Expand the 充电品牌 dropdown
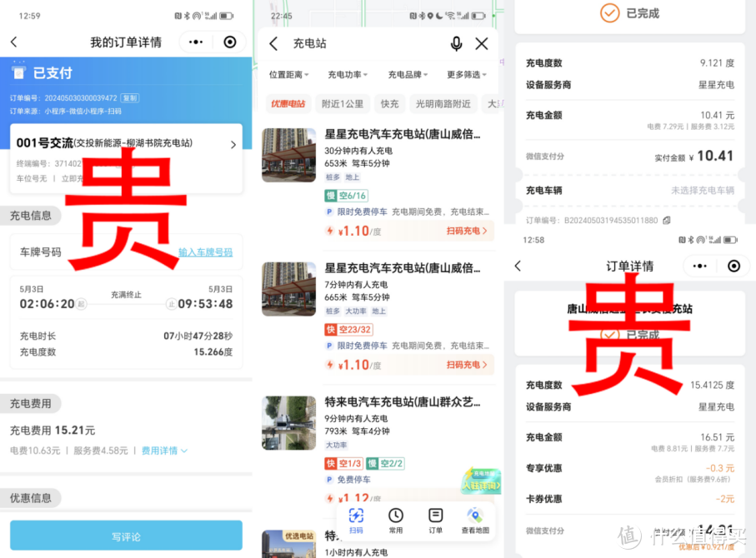This screenshot has width=756, height=558. coord(408,74)
